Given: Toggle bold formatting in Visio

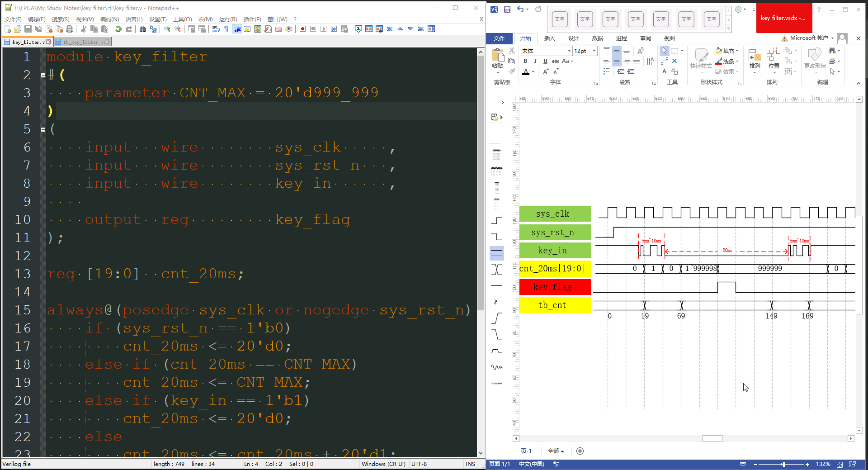Looking at the screenshot, I should pos(525,61).
